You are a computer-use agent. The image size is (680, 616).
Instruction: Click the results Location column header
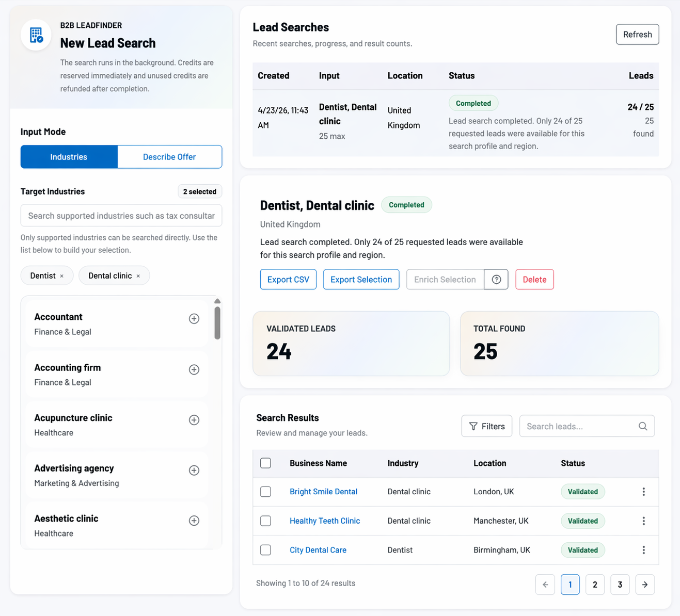(490, 463)
